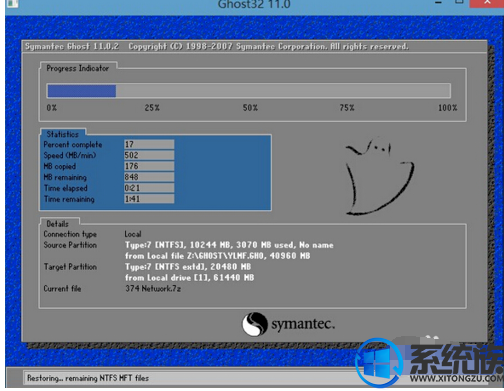Select the Statistics panel tab label
The width and height of the screenshot is (504, 391).
(63, 134)
